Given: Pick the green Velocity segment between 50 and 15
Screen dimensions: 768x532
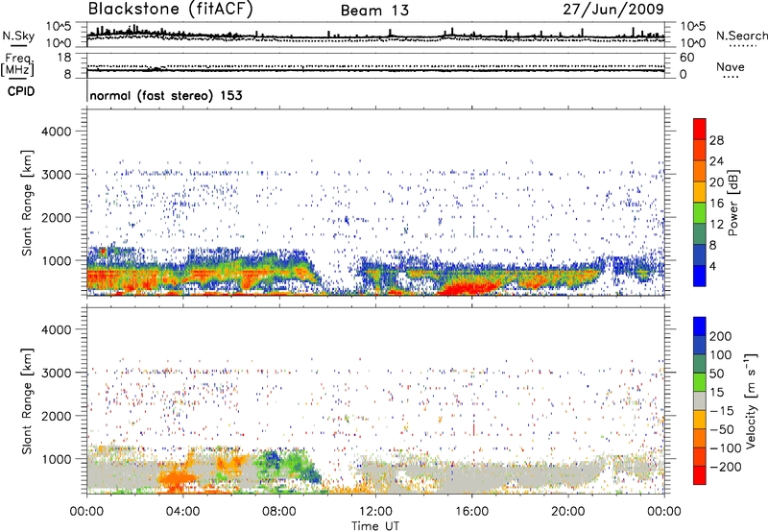Looking at the screenshot, I should [x=700, y=382].
